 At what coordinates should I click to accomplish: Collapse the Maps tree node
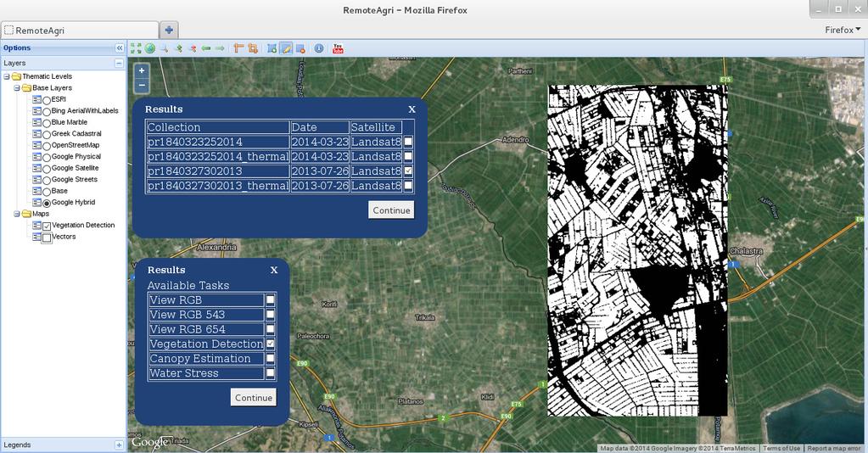point(17,214)
